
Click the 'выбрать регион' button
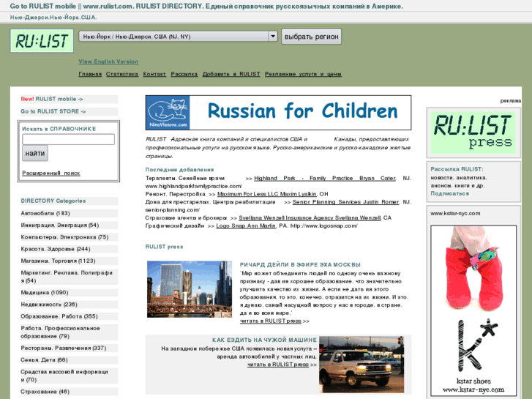click(311, 37)
